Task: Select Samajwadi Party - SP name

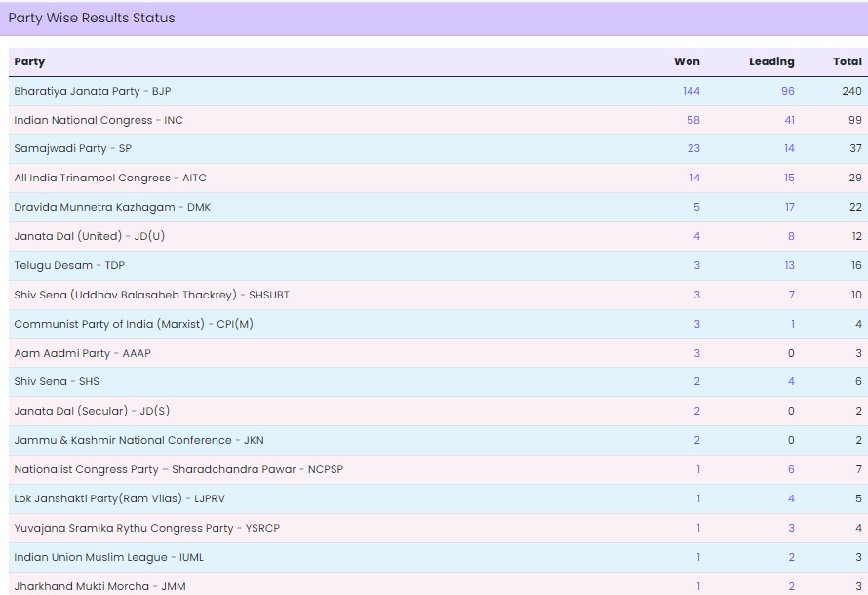Action: point(72,148)
